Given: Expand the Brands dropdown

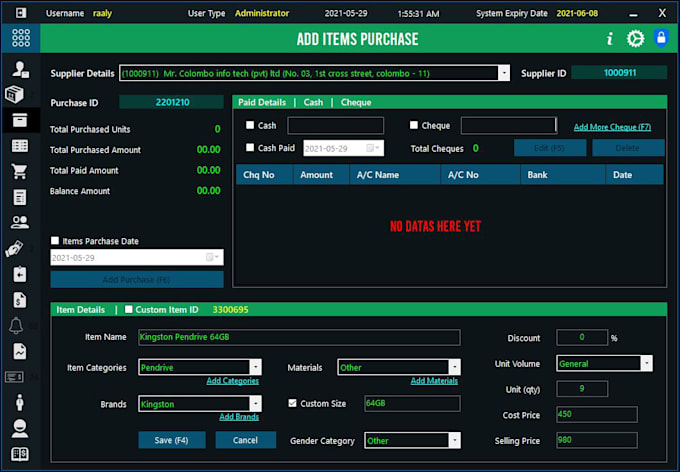Looking at the screenshot, I should coord(255,404).
